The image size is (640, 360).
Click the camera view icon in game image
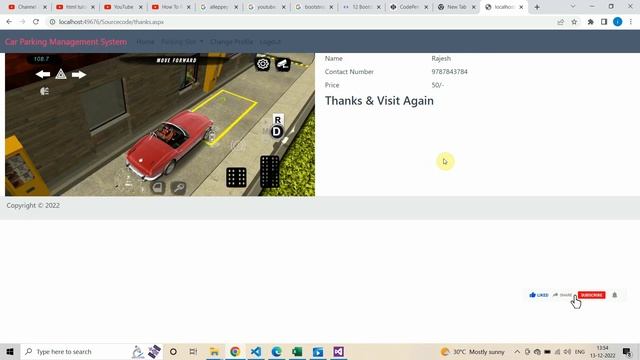click(x=283, y=64)
